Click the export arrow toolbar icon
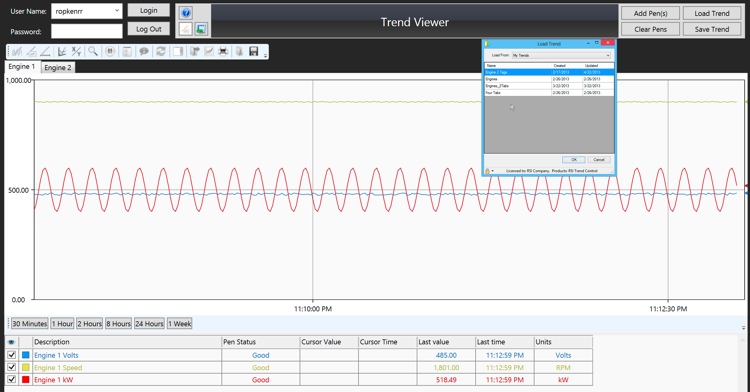The width and height of the screenshot is (750, 392). click(195, 51)
